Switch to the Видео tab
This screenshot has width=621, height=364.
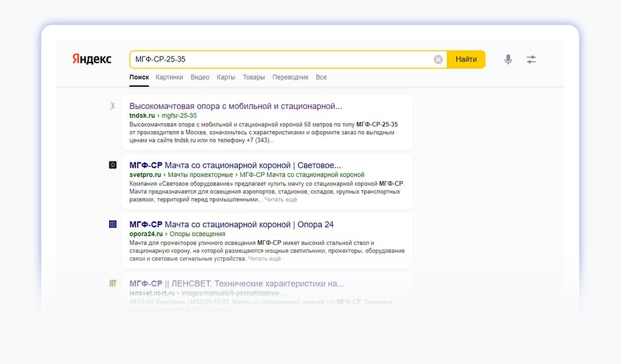click(200, 77)
